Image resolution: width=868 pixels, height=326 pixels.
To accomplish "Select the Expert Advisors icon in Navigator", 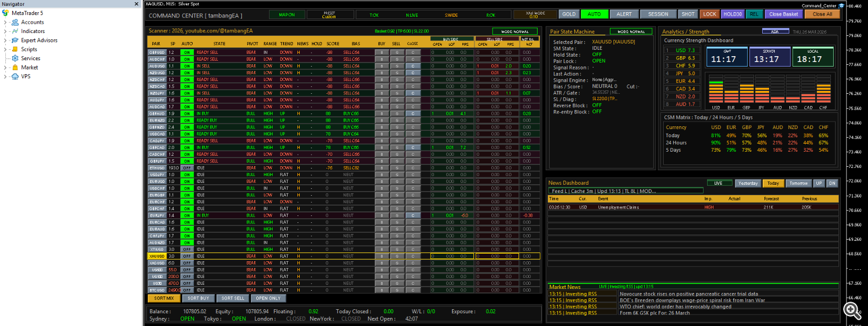I will coord(15,41).
